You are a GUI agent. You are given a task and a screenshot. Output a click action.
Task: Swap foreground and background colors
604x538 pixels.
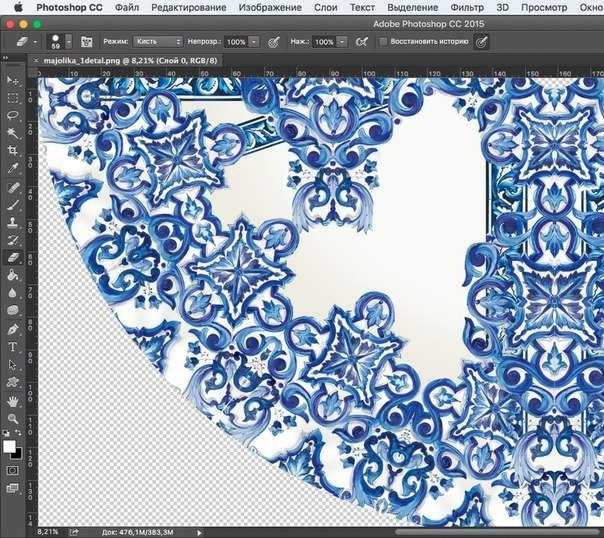[18, 432]
